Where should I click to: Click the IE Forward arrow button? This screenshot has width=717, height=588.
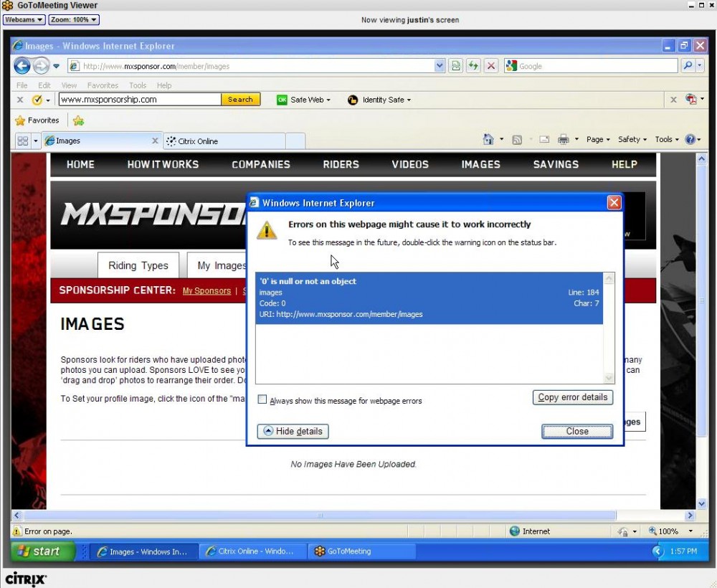(41, 66)
